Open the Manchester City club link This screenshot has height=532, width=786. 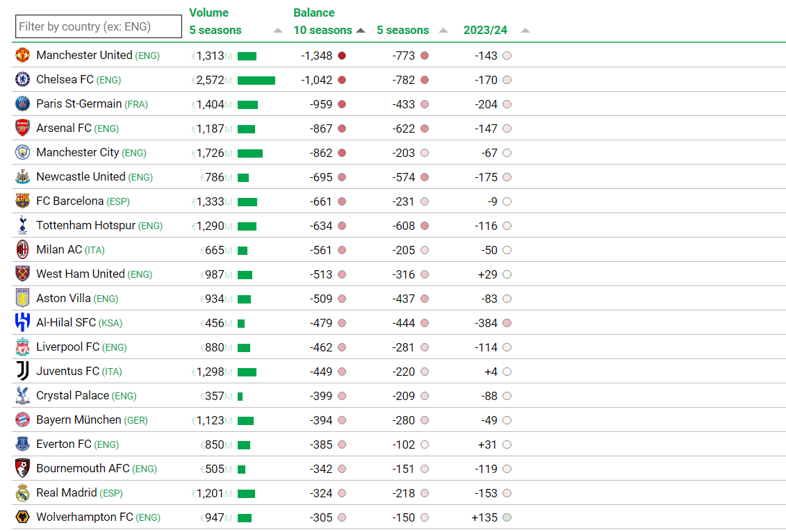[x=78, y=153]
